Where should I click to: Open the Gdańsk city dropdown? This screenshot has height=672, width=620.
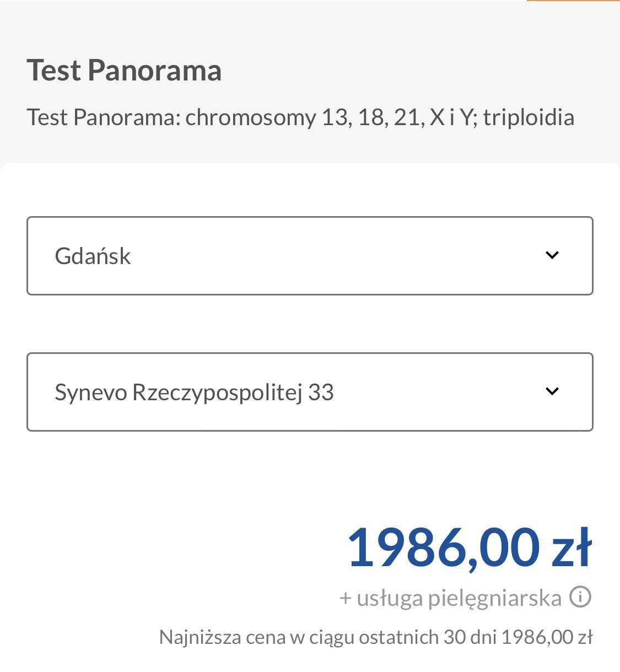(310, 256)
